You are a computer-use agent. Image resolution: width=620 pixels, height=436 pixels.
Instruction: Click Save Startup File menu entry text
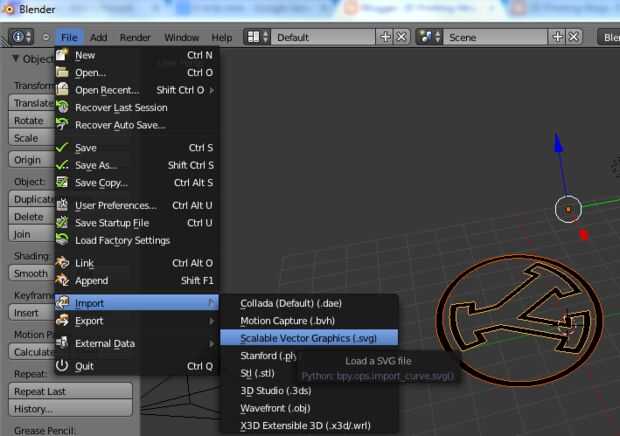coord(112,223)
